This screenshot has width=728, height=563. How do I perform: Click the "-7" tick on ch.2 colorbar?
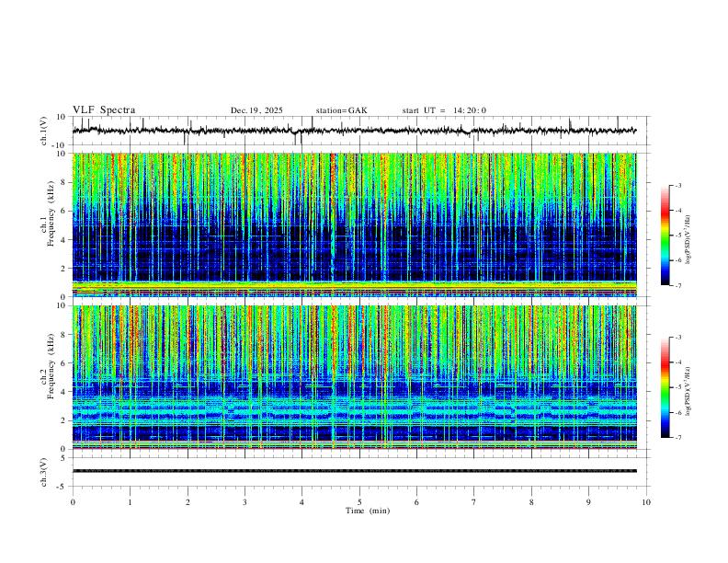[678, 437]
